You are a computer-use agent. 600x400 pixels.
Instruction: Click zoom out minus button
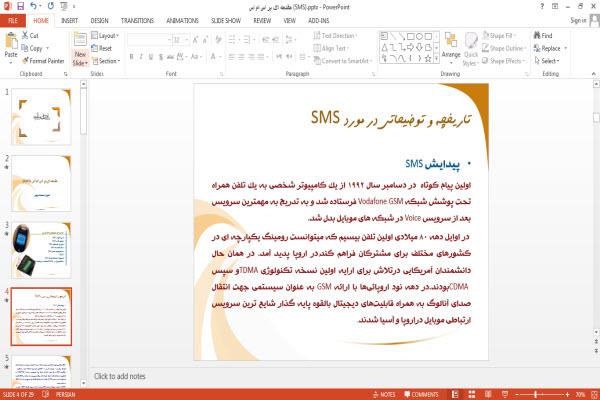pos(517,394)
